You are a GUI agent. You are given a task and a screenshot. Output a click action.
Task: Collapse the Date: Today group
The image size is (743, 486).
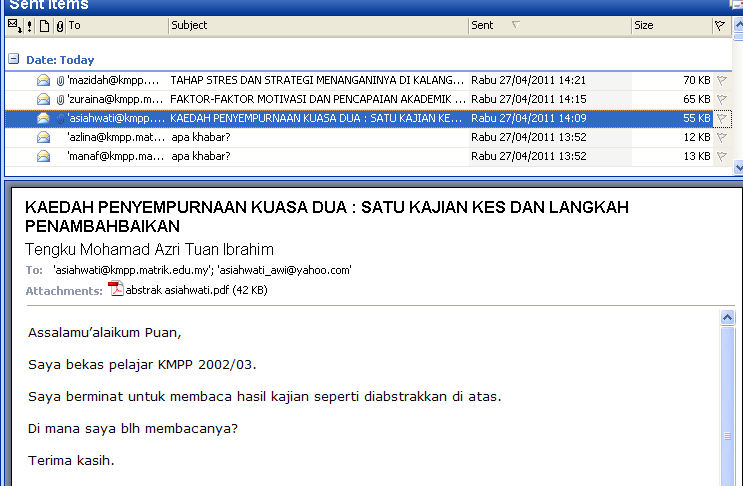tap(14, 59)
